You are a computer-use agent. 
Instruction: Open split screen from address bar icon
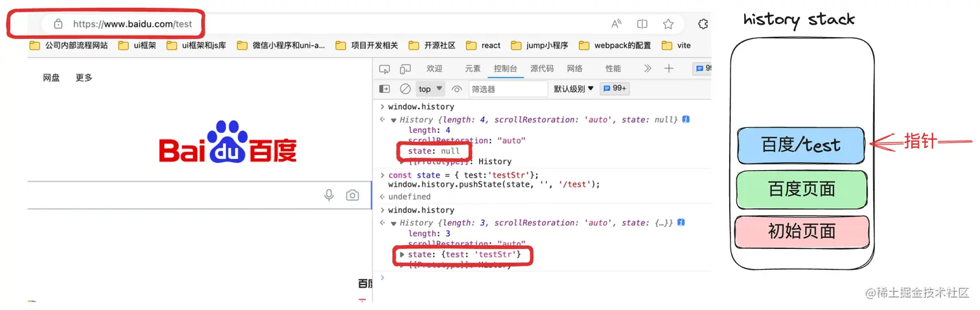coord(642,24)
